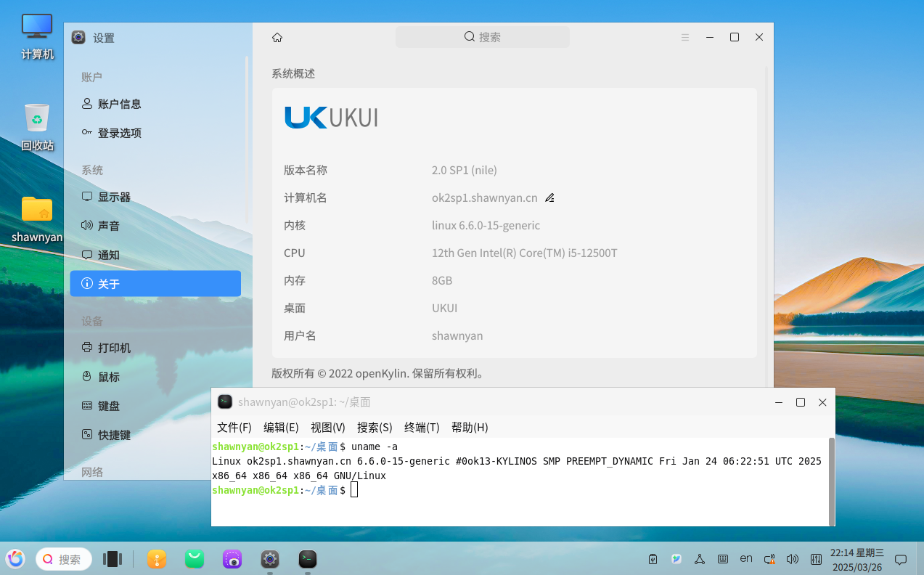924x575 pixels.
Task: Open Display (显示器) settings
Action: [114, 197]
